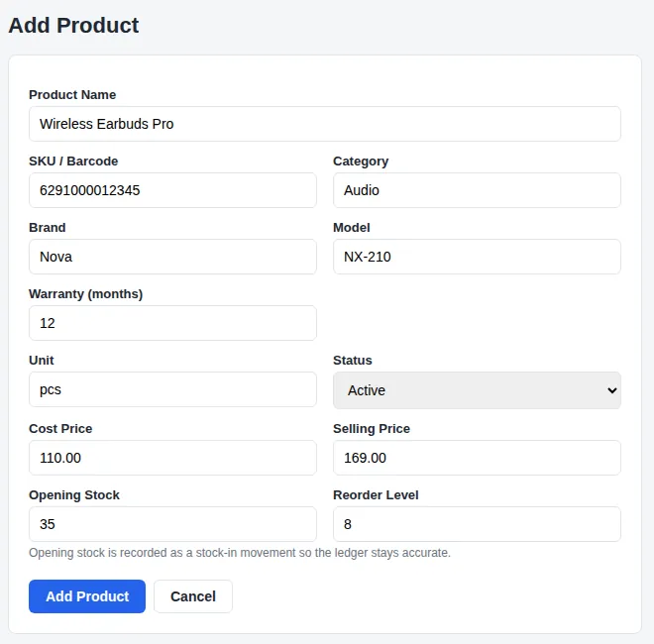
Task: Click the Unit field containing pcs
Action: coord(172,389)
